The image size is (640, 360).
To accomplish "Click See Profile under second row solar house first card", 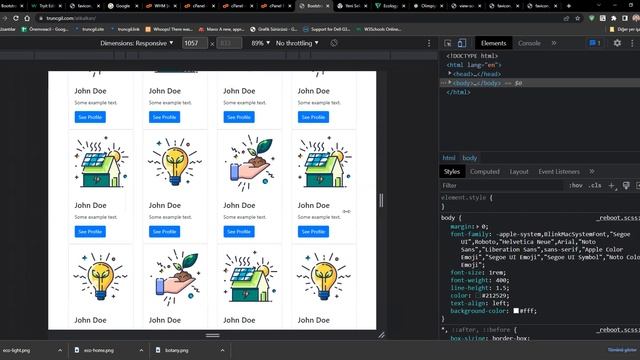I will (90, 231).
